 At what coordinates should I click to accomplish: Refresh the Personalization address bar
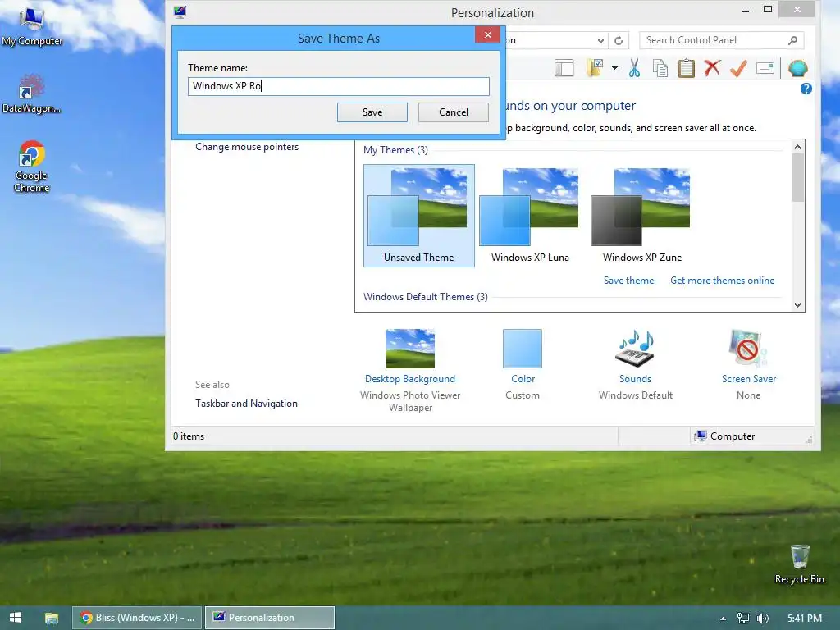[x=619, y=40]
